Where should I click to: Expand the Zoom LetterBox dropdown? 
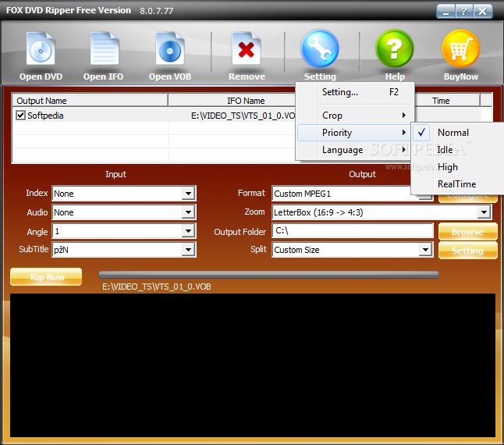pos(484,212)
